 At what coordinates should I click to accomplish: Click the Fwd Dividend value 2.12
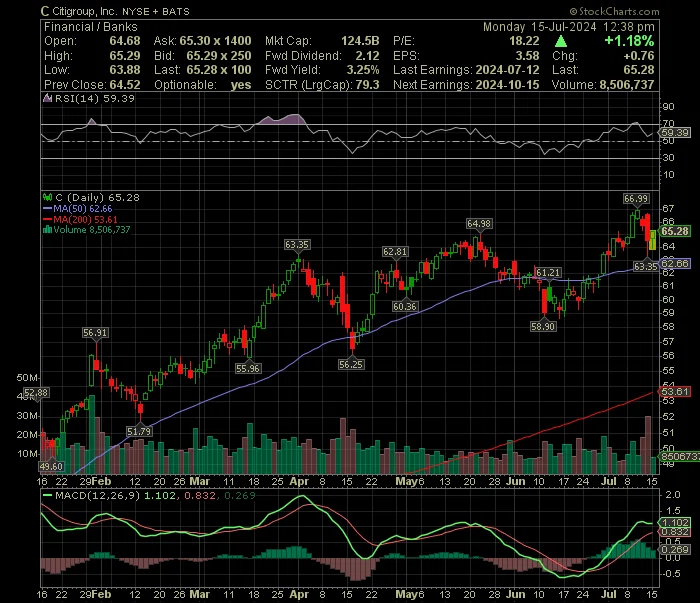tap(367, 56)
